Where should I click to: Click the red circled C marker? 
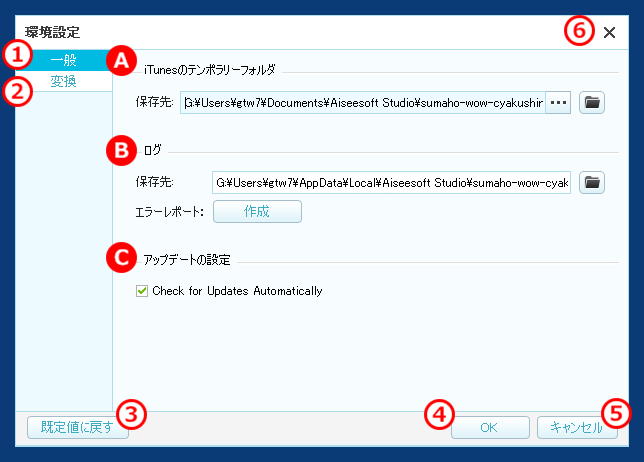click(122, 258)
